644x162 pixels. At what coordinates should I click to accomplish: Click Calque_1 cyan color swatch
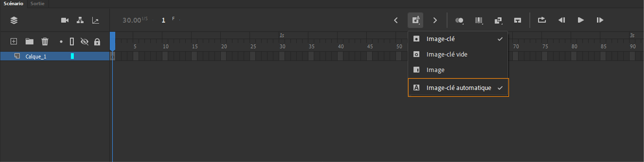(x=72, y=56)
